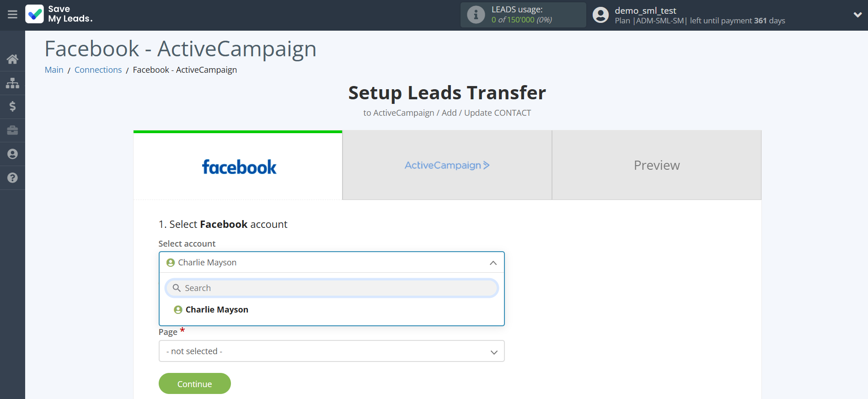The height and width of the screenshot is (399, 868).
Task: Switch to the facebook tab
Action: [x=238, y=166]
